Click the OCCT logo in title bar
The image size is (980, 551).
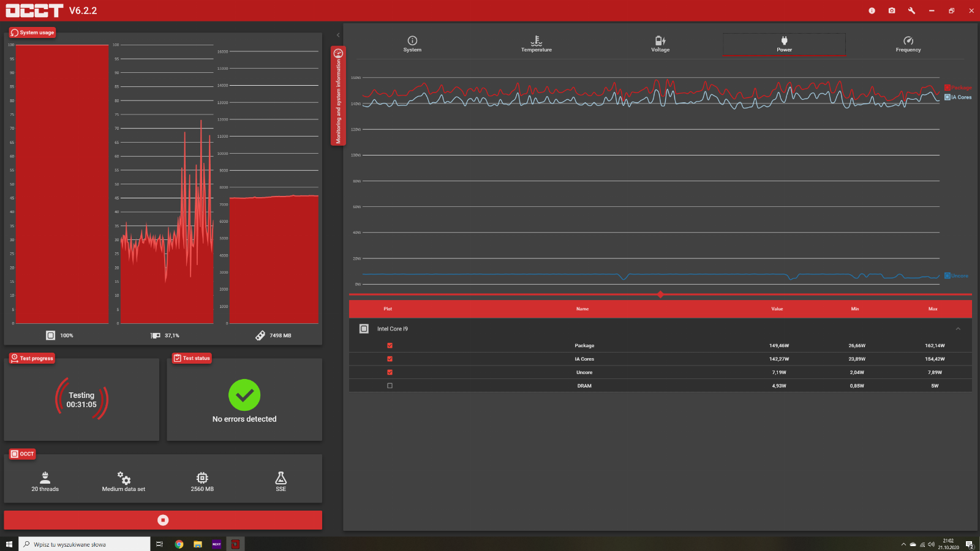click(34, 10)
